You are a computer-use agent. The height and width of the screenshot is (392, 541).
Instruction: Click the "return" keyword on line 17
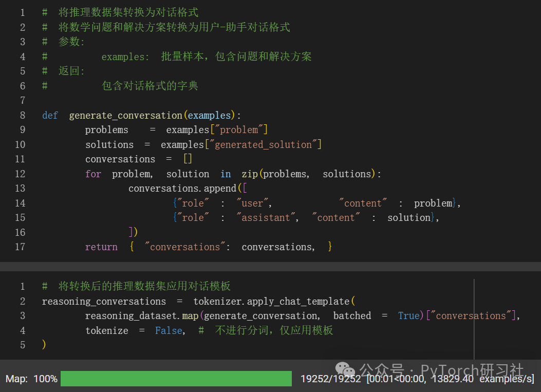tap(101, 247)
